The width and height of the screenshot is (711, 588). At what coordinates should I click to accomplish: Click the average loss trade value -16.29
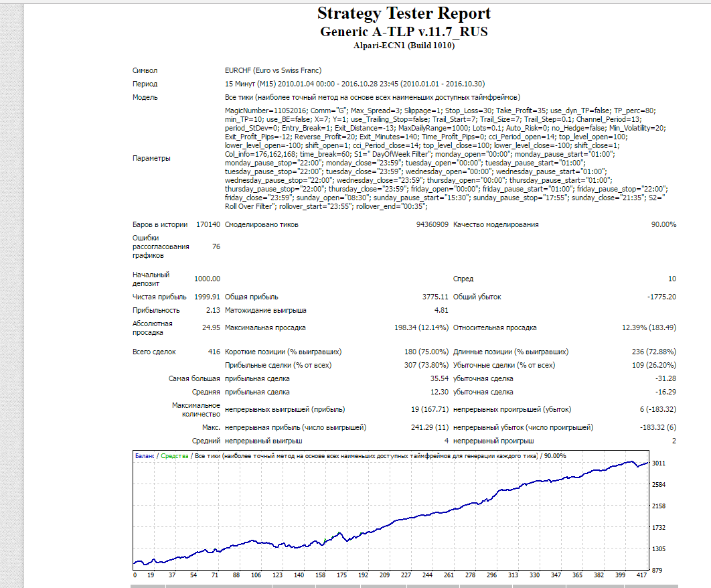(665, 392)
